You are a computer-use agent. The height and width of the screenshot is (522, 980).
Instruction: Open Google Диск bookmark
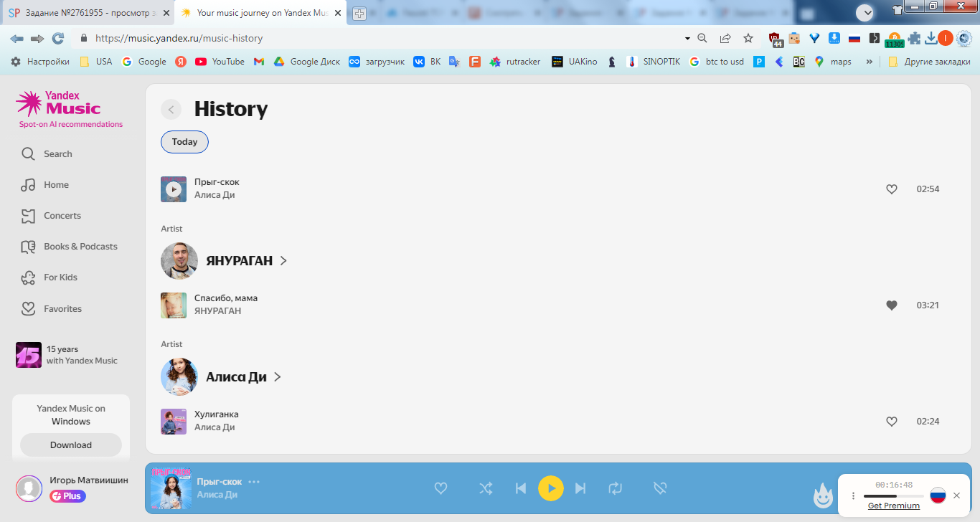pos(306,62)
